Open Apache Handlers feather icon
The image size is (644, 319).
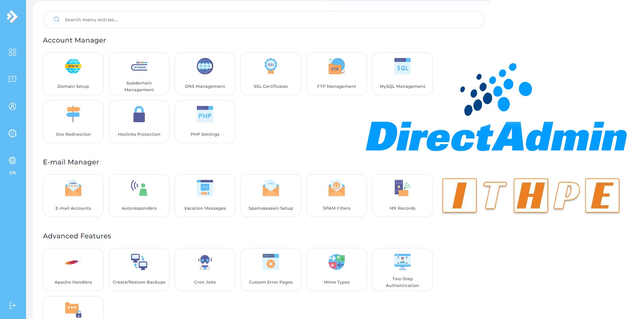[x=73, y=262]
